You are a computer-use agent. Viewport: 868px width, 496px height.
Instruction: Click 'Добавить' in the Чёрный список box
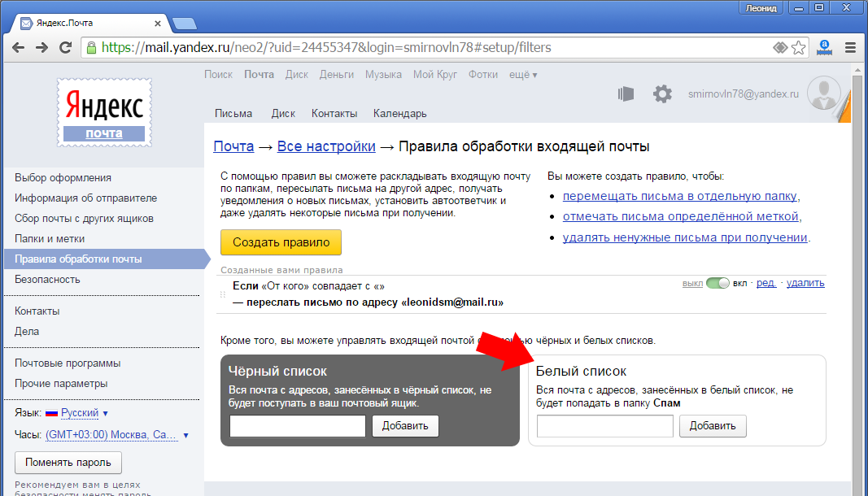[405, 426]
